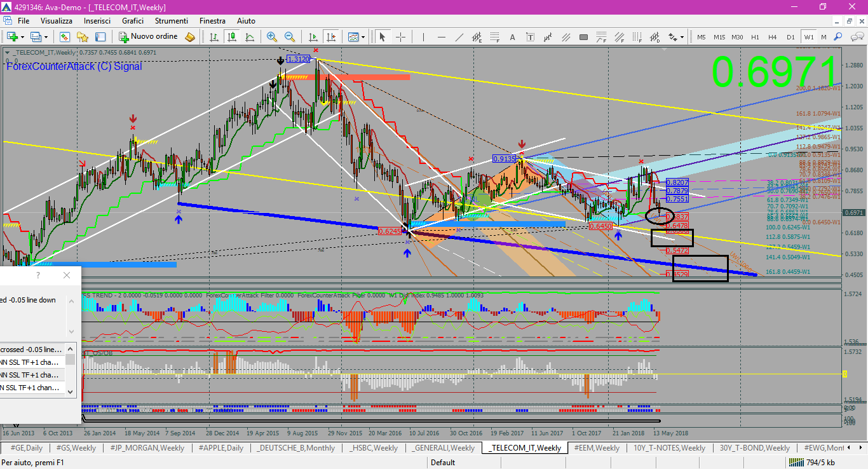Toggle the Terminal window icon
Screen dimensions: 868x469
tap(100, 37)
